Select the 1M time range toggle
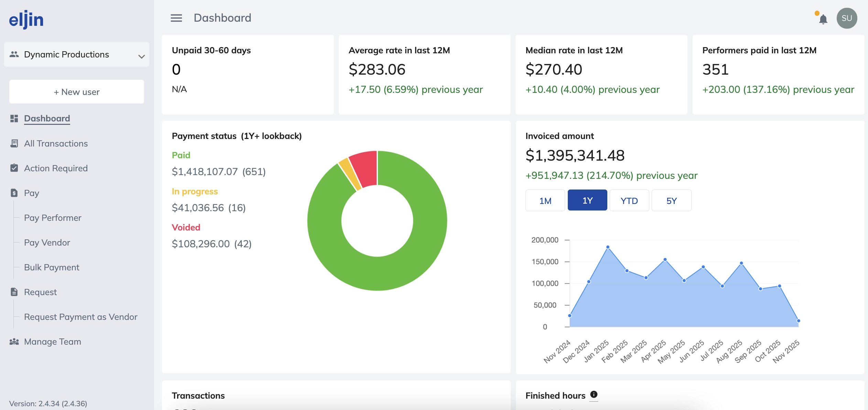Image resolution: width=868 pixels, height=410 pixels. click(545, 201)
